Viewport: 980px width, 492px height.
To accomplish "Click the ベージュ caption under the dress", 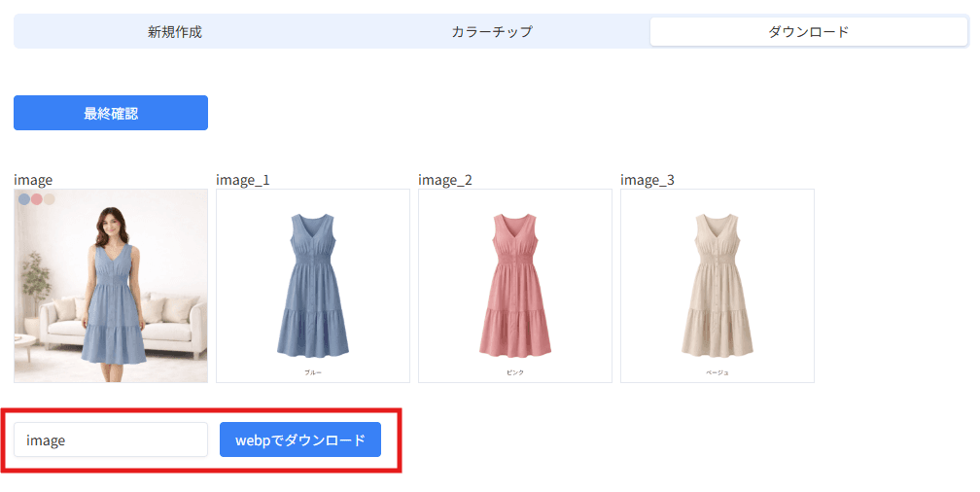I will [x=717, y=372].
